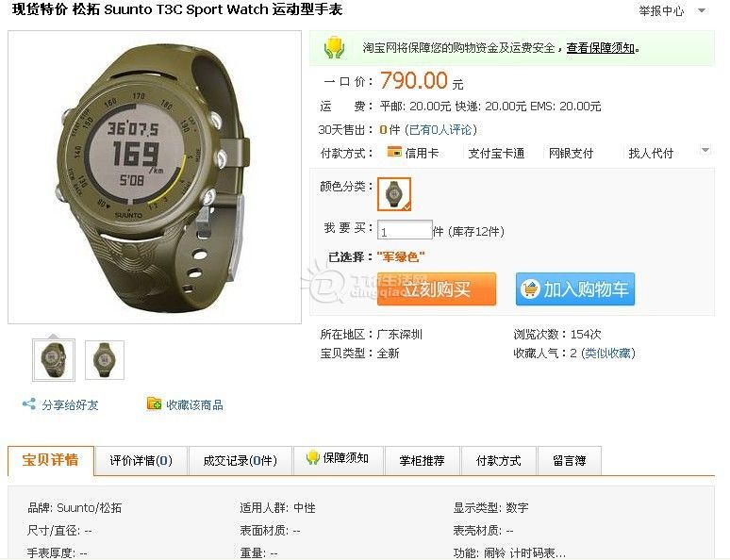Click the favorite-item folder icon

coord(154,404)
